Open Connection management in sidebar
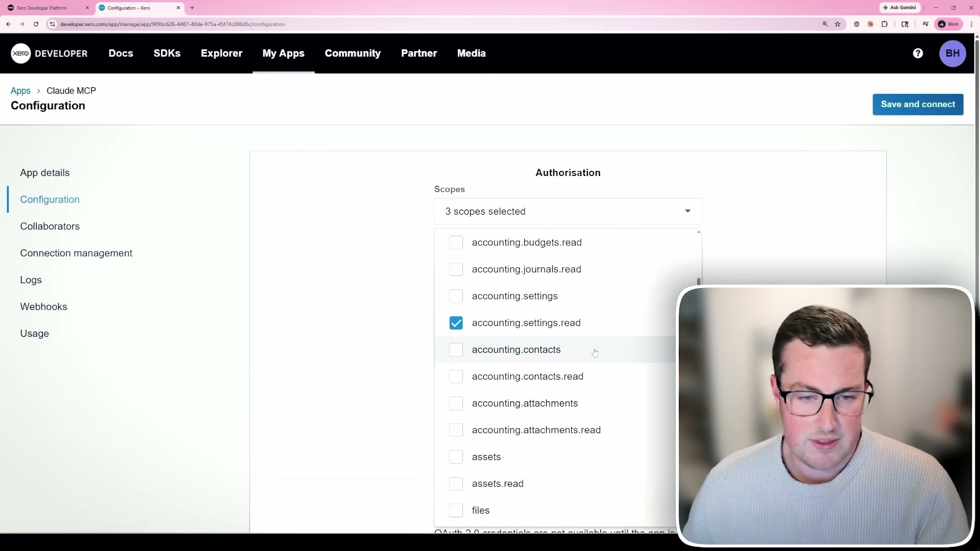Screen dimensions: 980x551 (76, 253)
